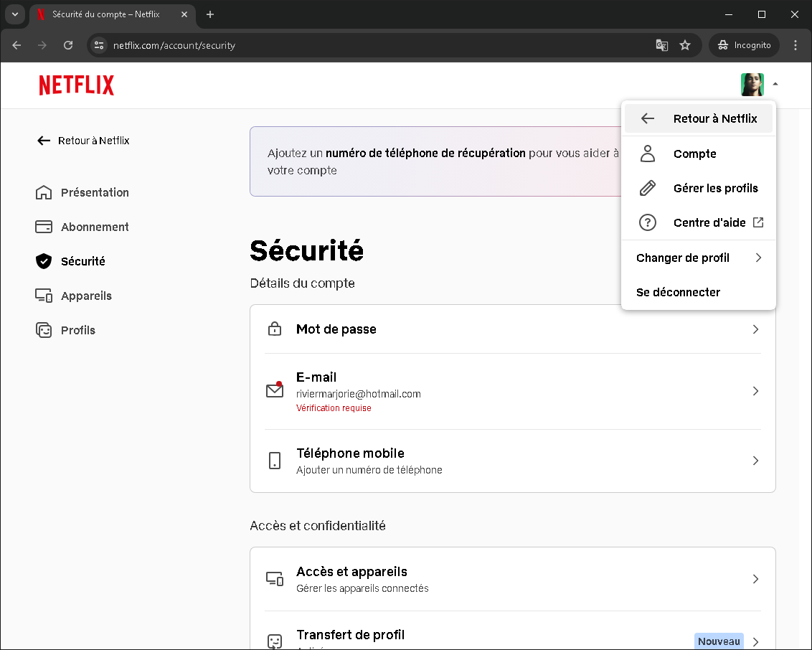Select Sécurité in the sidebar
Image resolution: width=812 pixels, height=650 pixels.
coord(70,261)
